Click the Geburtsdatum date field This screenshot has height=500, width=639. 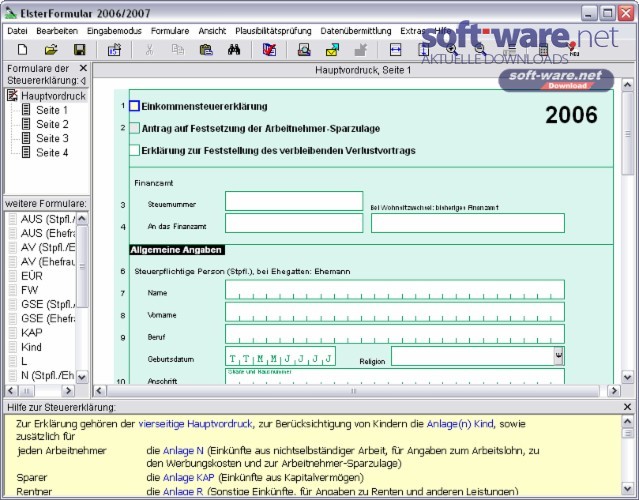tap(280, 356)
